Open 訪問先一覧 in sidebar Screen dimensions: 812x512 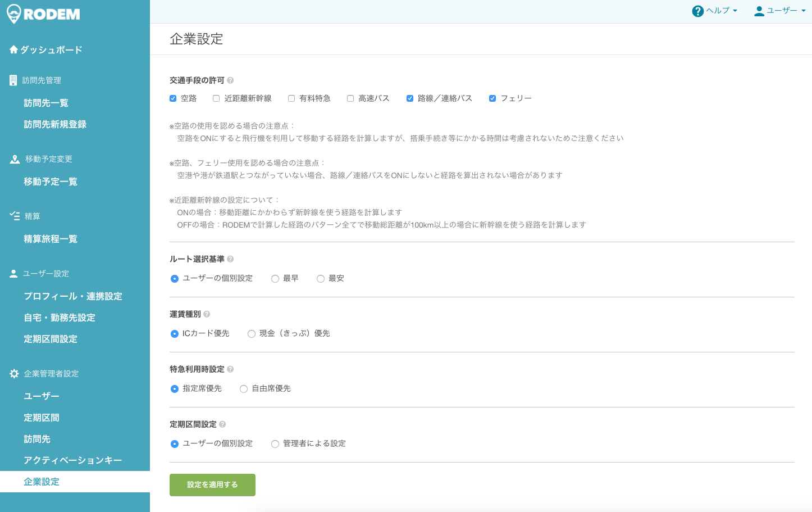46,103
